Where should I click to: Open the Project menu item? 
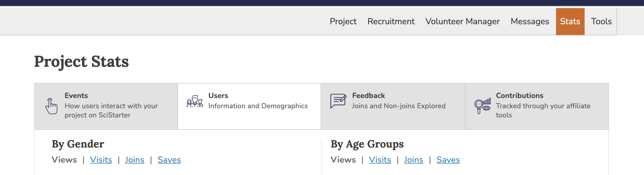[x=343, y=21]
